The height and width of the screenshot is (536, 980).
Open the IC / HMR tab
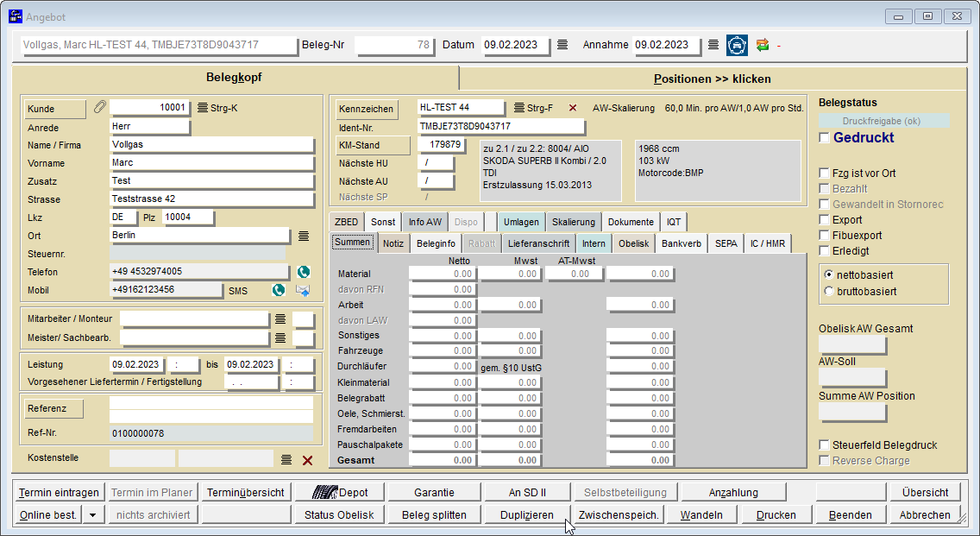[x=768, y=243]
